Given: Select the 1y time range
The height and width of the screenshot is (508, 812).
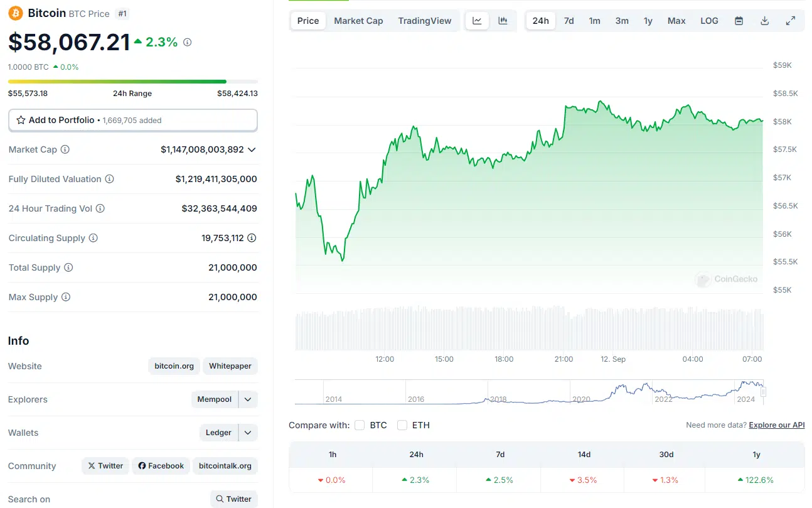Looking at the screenshot, I should 648,21.
